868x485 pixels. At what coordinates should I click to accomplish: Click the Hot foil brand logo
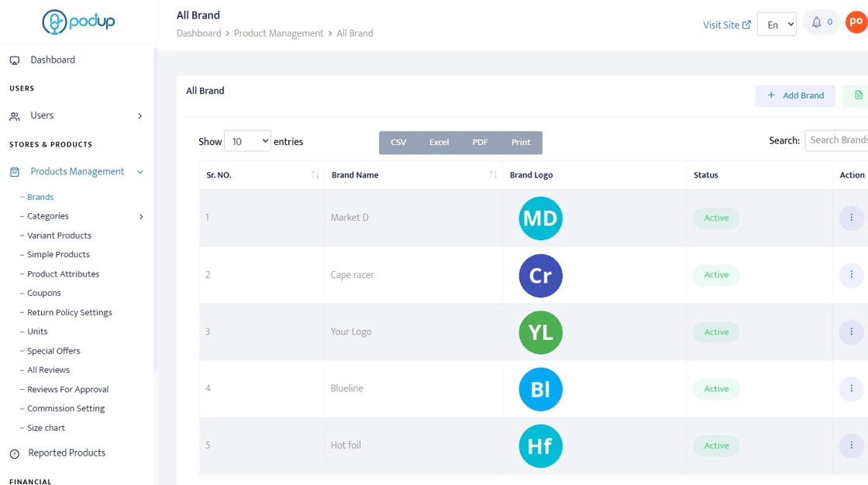[540, 446]
